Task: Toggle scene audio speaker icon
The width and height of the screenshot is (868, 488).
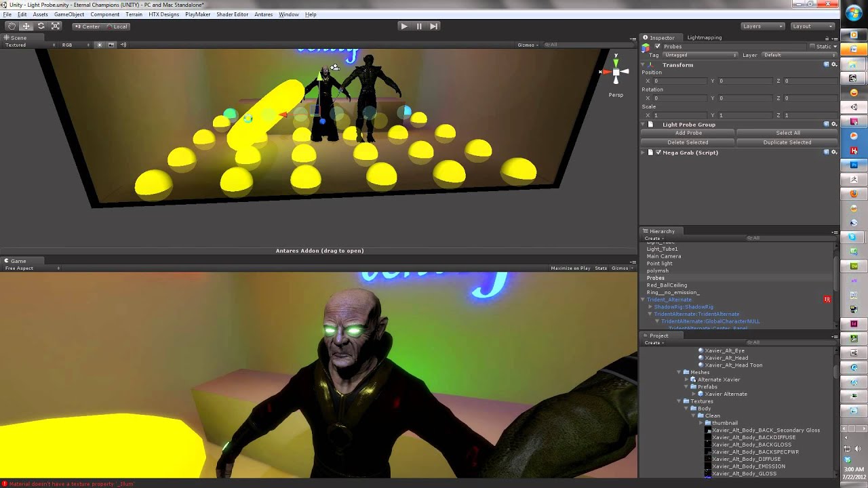Action: 123,45
